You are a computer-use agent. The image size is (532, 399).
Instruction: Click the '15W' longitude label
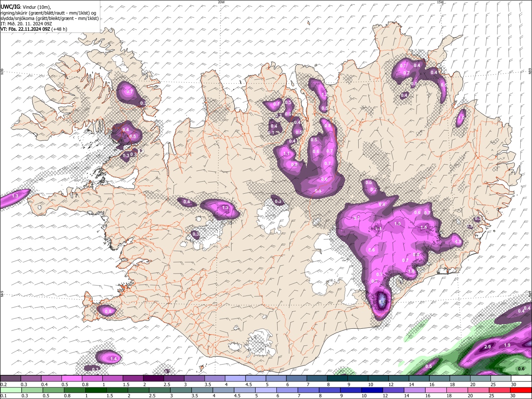[440, 2]
